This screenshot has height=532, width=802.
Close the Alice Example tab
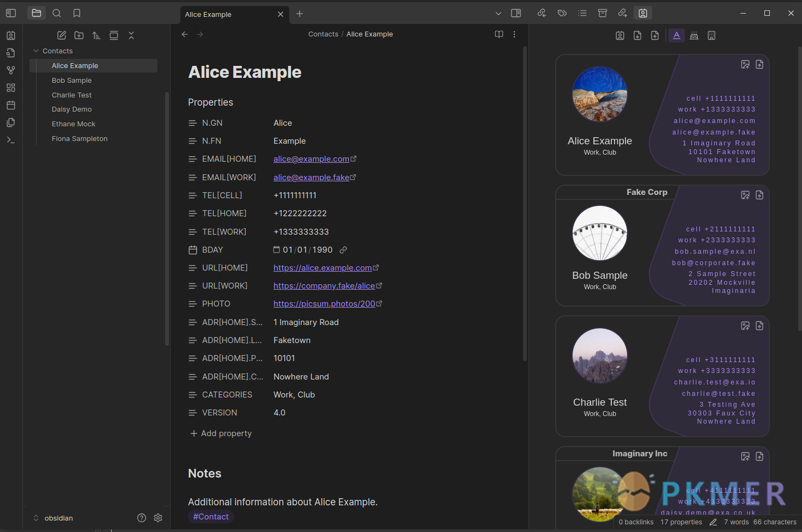281,14
